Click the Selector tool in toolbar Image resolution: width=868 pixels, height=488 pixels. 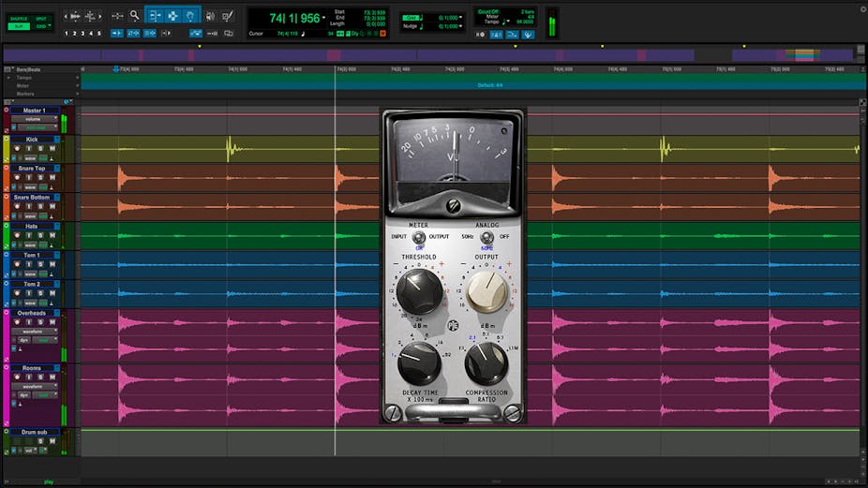(x=172, y=16)
